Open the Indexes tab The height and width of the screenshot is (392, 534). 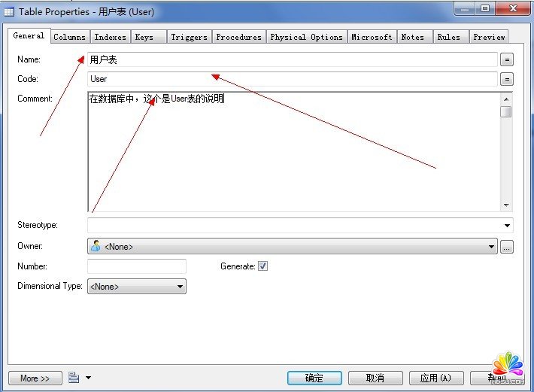coord(111,37)
